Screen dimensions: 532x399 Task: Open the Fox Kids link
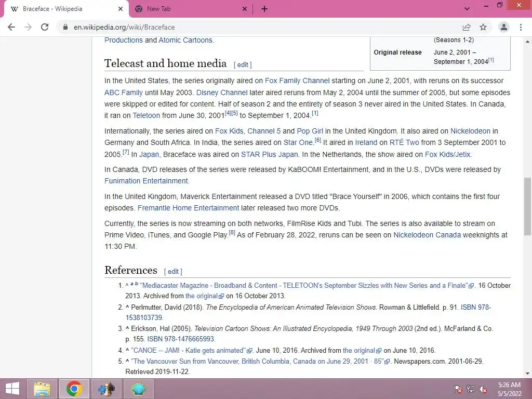229,131
